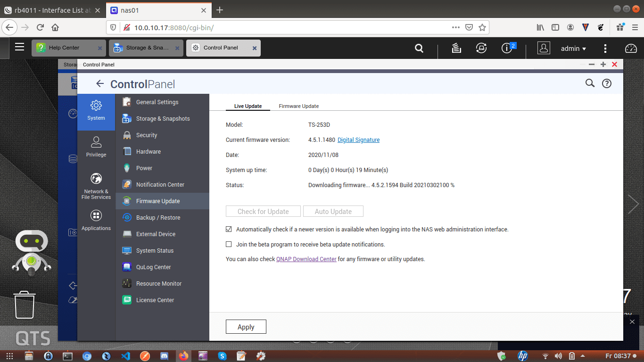This screenshot has height=362, width=644.
Task: Open the background tasks icon
Action: pos(456,48)
